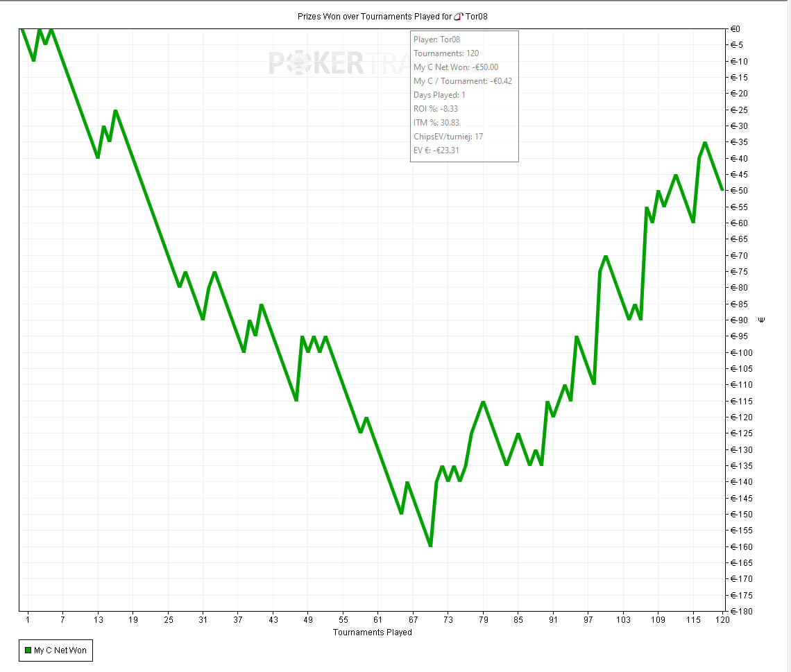Click the € symbol label on the right axis
The height and width of the screenshot is (672, 791).
click(761, 320)
